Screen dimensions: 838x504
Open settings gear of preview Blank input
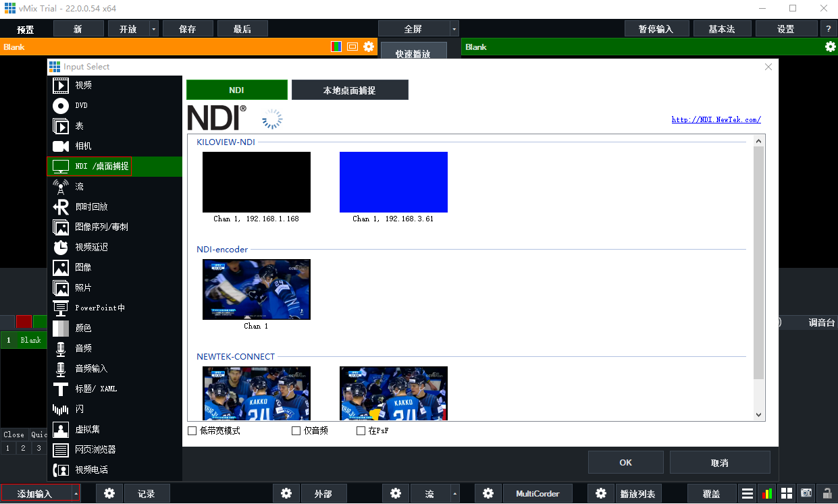pyautogui.click(x=369, y=47)
